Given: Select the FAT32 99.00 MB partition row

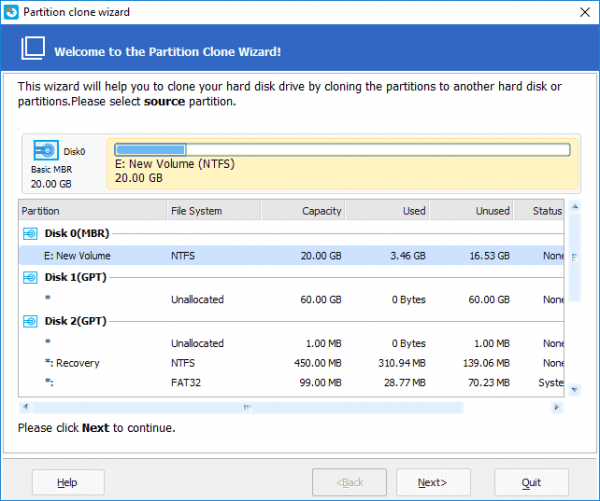Looking at the screenshot, I should pos(290,383).
